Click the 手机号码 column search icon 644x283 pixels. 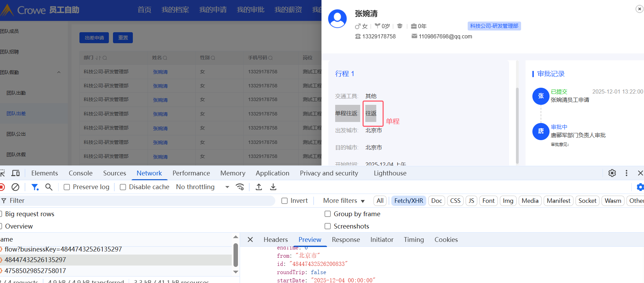coord(270,58)
